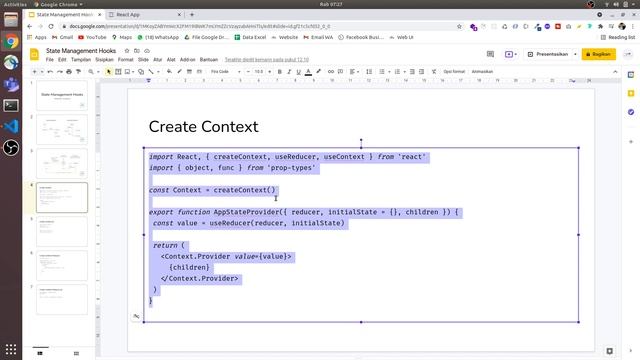Viewport: 640px width, 360px height.
Task: Star the State Management Hooks document
Action: coord(127,51)
